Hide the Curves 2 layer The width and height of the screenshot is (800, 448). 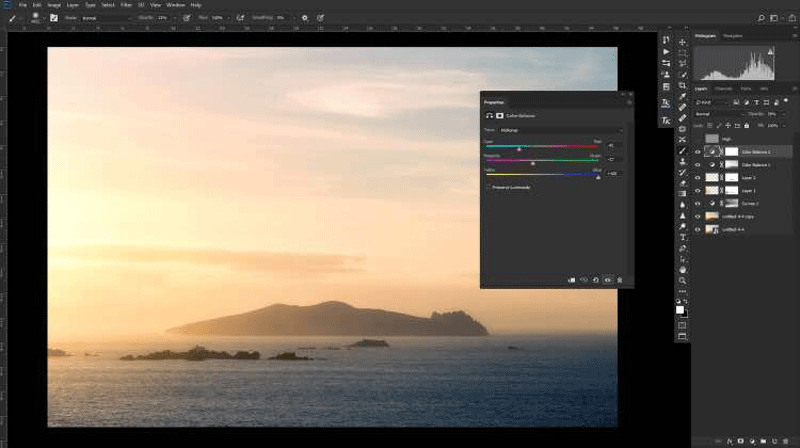697,203
